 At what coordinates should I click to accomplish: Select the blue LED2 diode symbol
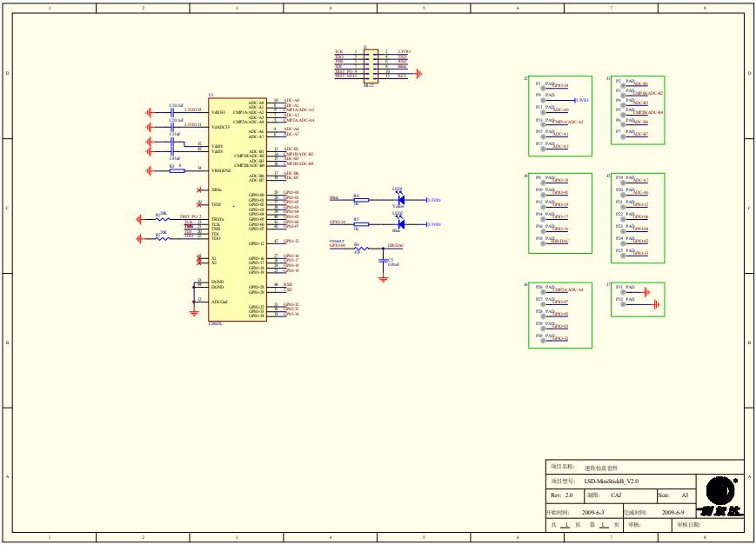coord(400,224)
